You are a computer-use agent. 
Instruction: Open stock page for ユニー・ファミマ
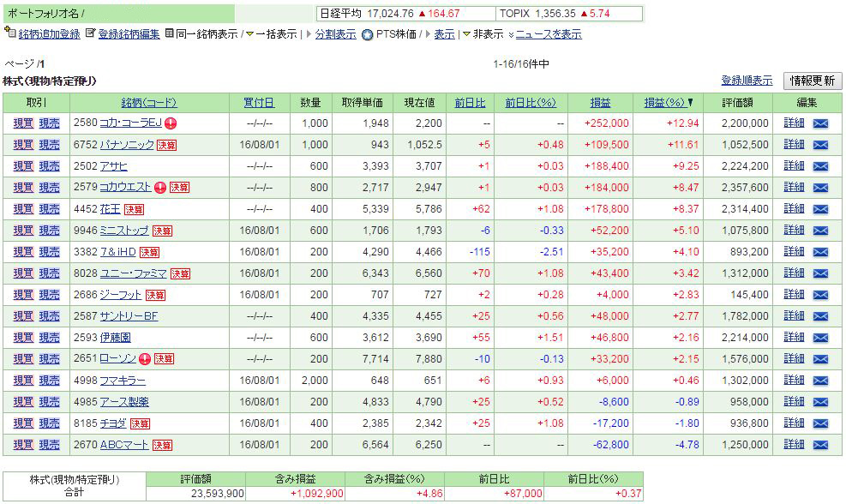[x=133, y=273]
